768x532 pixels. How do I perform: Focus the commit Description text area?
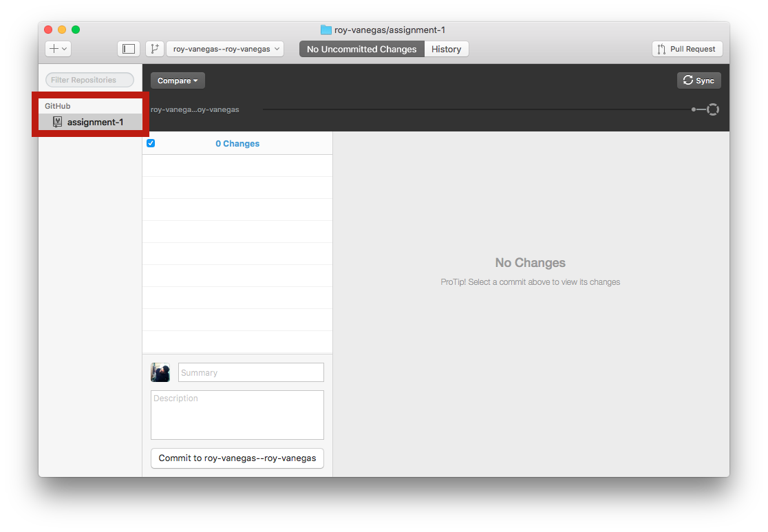click(237, 415)
